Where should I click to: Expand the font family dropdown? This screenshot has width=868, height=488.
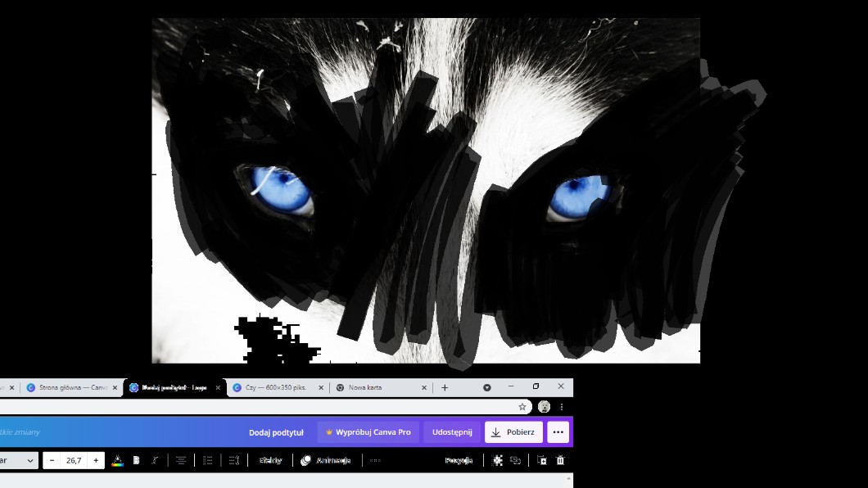[30, 460]
